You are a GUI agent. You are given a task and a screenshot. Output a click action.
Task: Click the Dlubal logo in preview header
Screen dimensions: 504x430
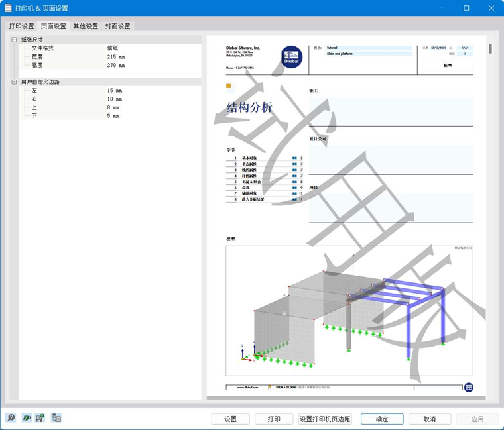292,57
